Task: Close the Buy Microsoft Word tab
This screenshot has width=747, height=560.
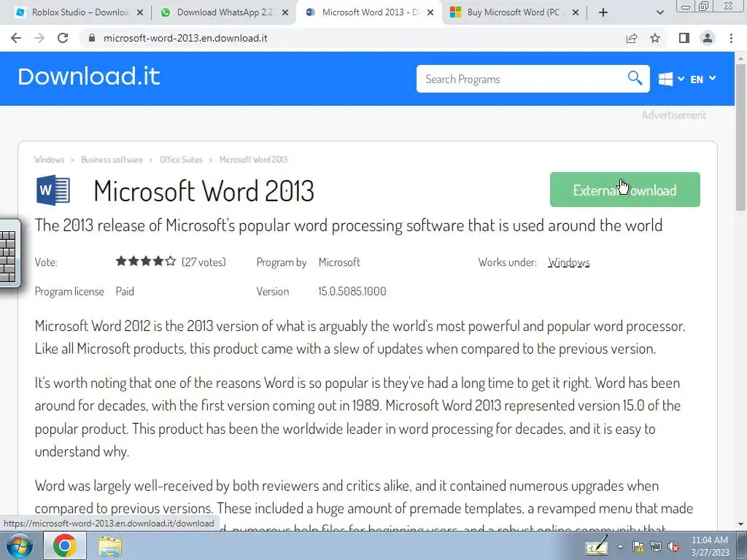Action: 576,13
